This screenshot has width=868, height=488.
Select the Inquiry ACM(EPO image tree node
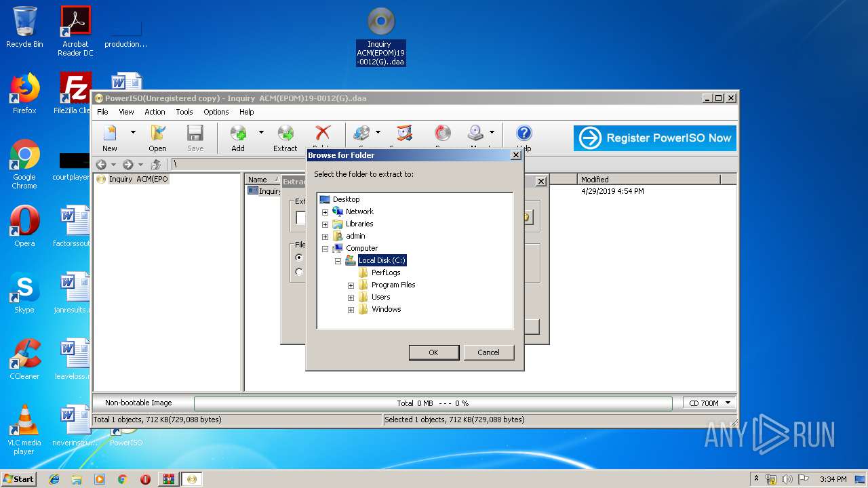pos(138,180)
